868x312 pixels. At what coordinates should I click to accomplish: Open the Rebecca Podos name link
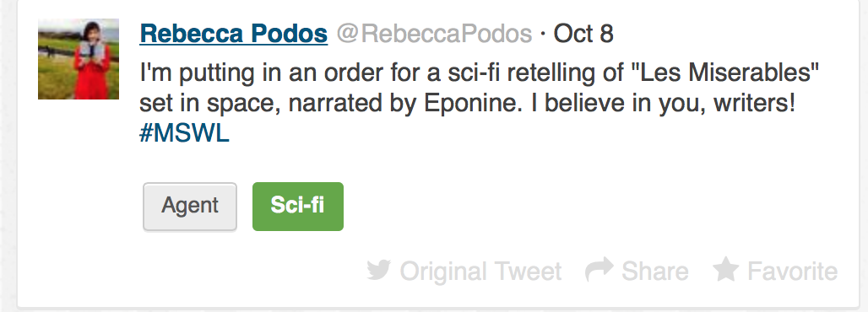pyautogui.click(x=234, y=34)
